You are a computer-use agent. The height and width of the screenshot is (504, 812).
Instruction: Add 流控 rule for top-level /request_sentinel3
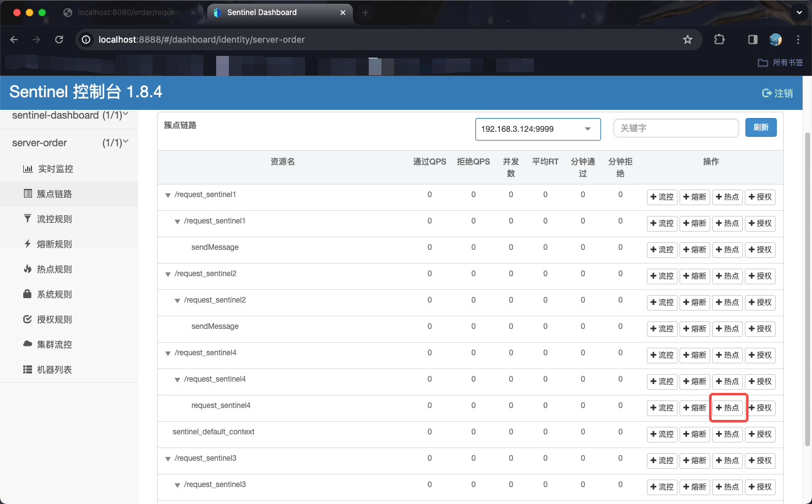coord(662,461)
